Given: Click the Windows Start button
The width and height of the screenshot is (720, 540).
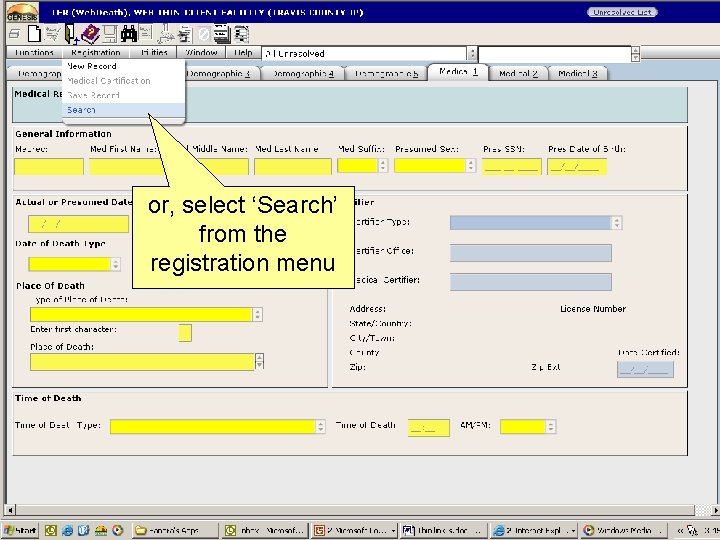Looking at the screenshot, I should [x=21, y=531].
